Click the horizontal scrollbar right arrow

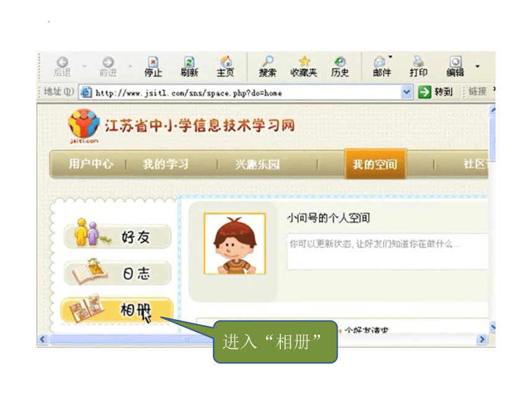(x=482, y=339)
